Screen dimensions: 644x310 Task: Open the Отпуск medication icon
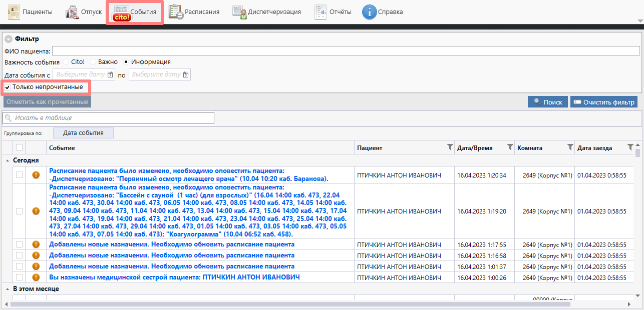point(72,11)
